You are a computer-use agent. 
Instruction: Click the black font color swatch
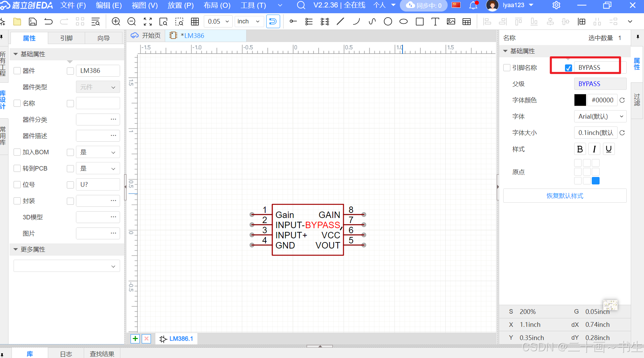pyautogui.click(x=580, y=100)
